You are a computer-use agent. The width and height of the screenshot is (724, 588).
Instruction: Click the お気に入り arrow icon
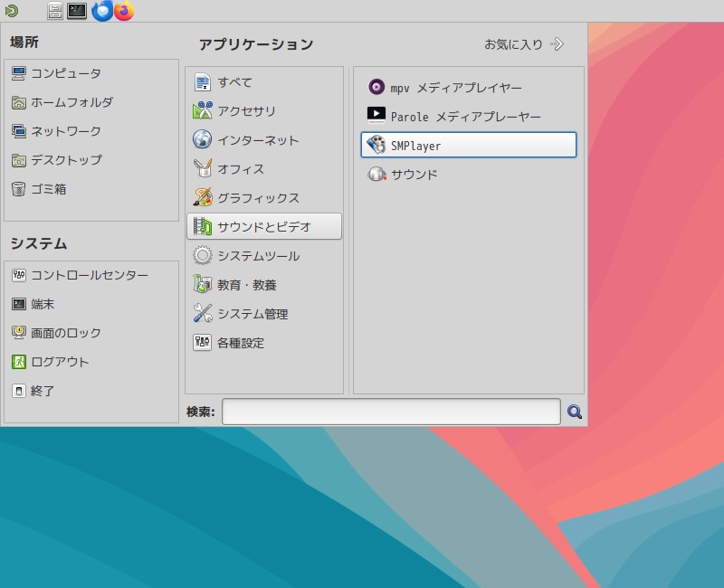click(557, 44)
